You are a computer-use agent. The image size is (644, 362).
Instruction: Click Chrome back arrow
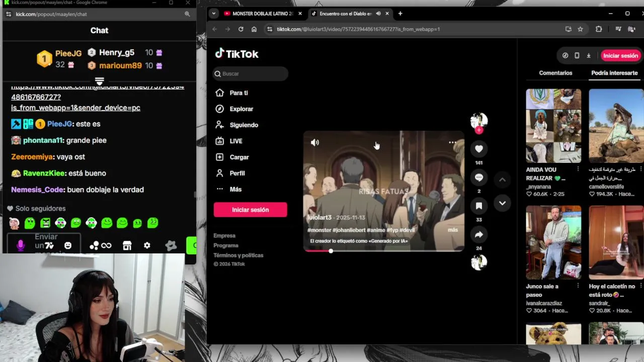(x=214, y=29)
